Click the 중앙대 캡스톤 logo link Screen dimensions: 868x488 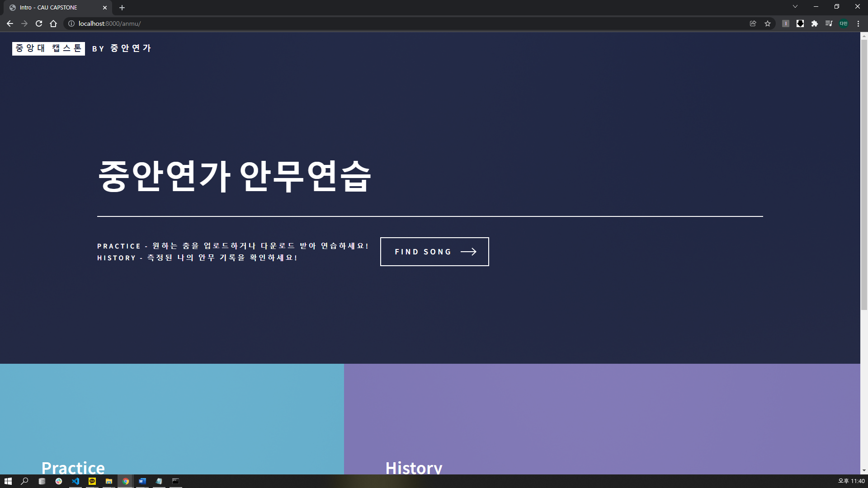click(48, 48)
